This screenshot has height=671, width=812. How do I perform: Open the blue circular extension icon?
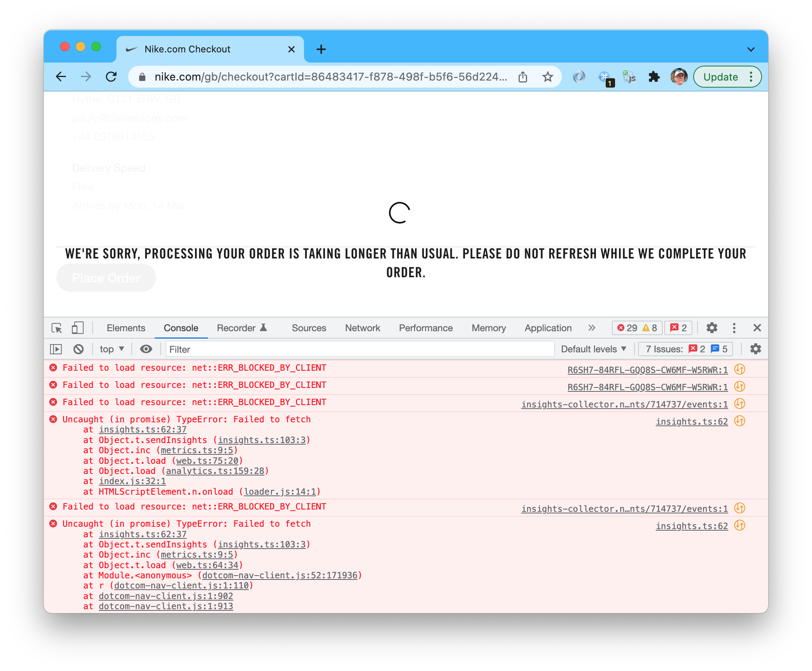tap(579, 77)
